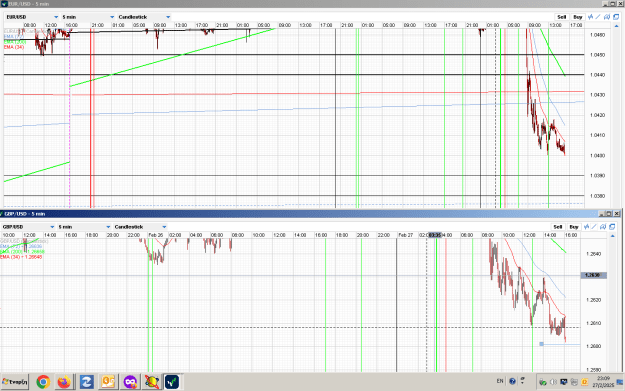This screenshot has width=625, height=391.
Task: Open the orange tray icon near the clock
Action: 585,382
